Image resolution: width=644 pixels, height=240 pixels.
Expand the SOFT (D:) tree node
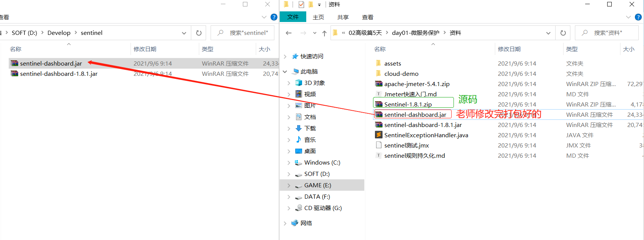(x=289, y=174)
